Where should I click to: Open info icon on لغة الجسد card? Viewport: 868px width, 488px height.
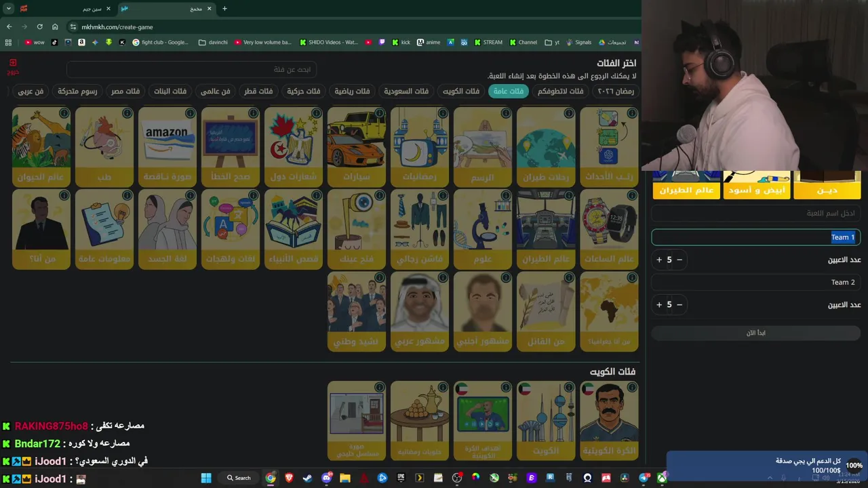coord(190,195)
